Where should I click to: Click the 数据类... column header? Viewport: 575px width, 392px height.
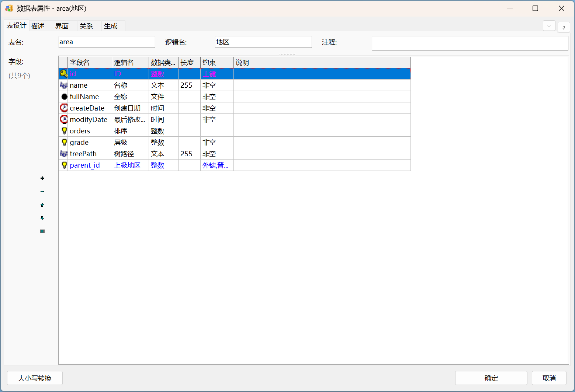coord(163,63)
